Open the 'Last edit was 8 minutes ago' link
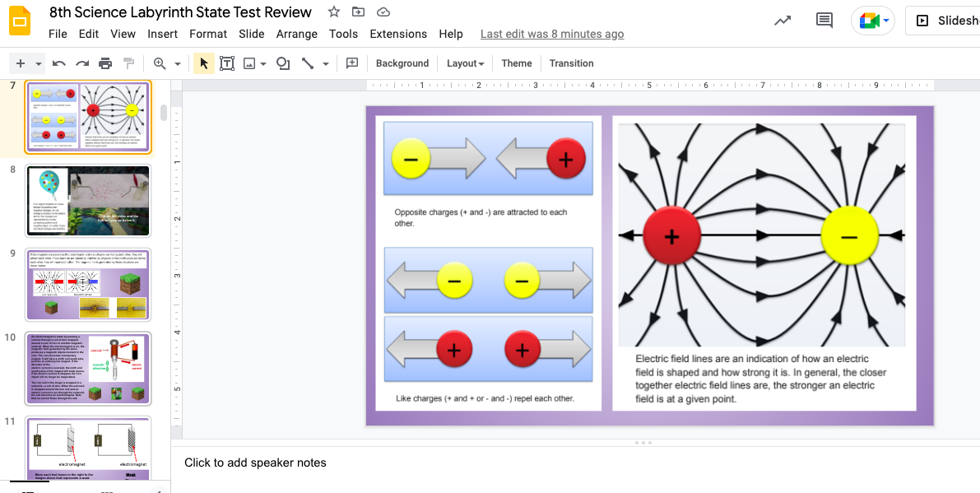The width and height of the screenshot is (980, 493). [552, 34]
